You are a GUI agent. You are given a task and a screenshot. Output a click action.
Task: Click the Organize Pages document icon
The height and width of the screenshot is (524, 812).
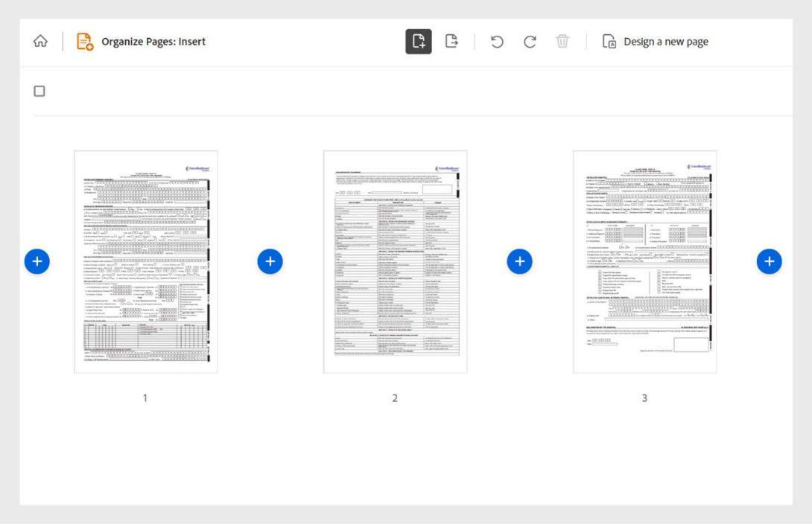click(x=84, y=41)
